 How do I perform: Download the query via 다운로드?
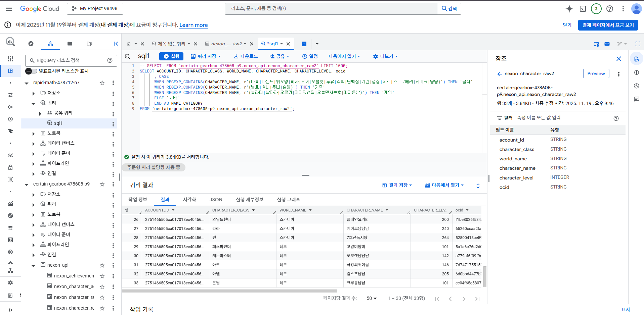point(246,56)
